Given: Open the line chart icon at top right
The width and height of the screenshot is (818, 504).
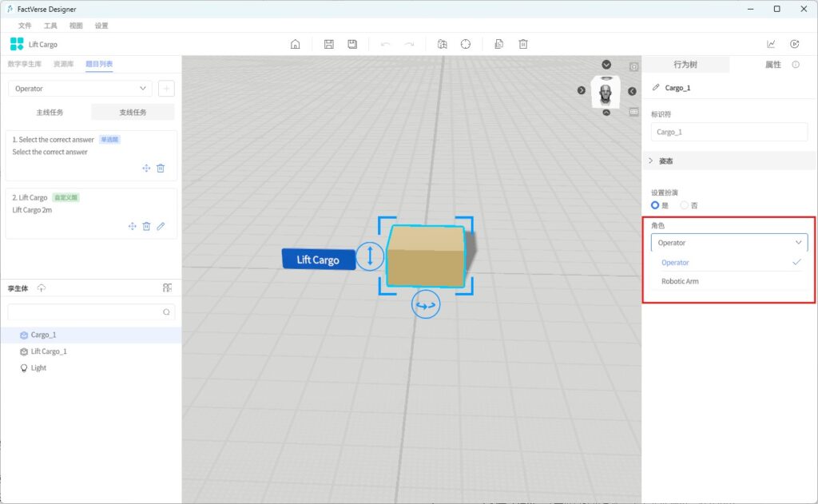Looking at the screenshot, I should tap(771, 45).
